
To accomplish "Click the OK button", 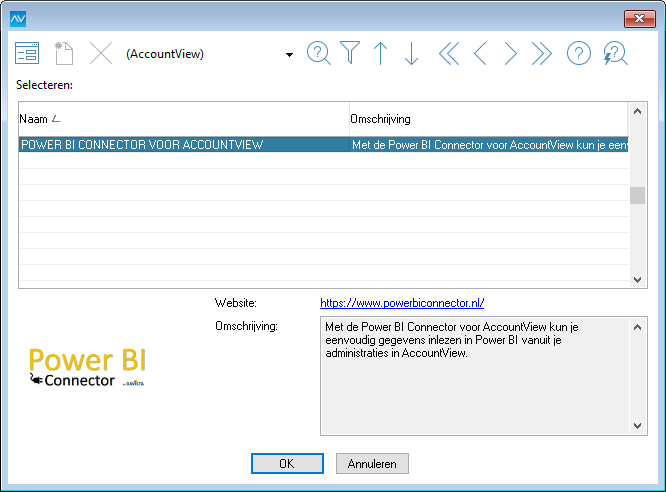I will click(x=287, y=464).
